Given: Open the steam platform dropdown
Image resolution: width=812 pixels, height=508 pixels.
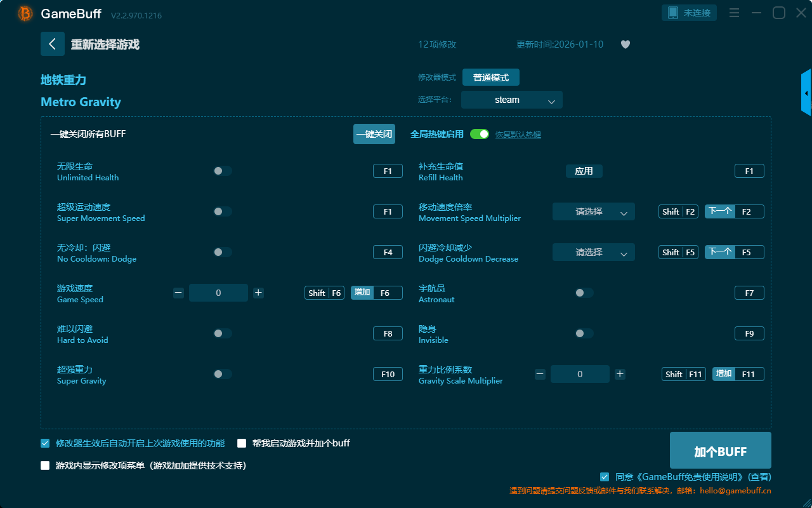Looking at the screenshot, I should point(511,100).
